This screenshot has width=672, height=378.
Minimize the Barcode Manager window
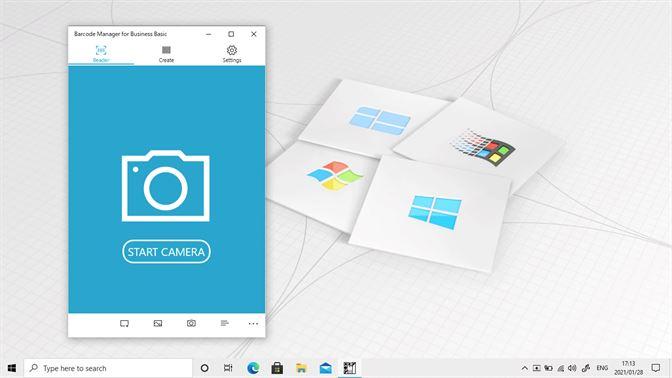click(208, 34)
